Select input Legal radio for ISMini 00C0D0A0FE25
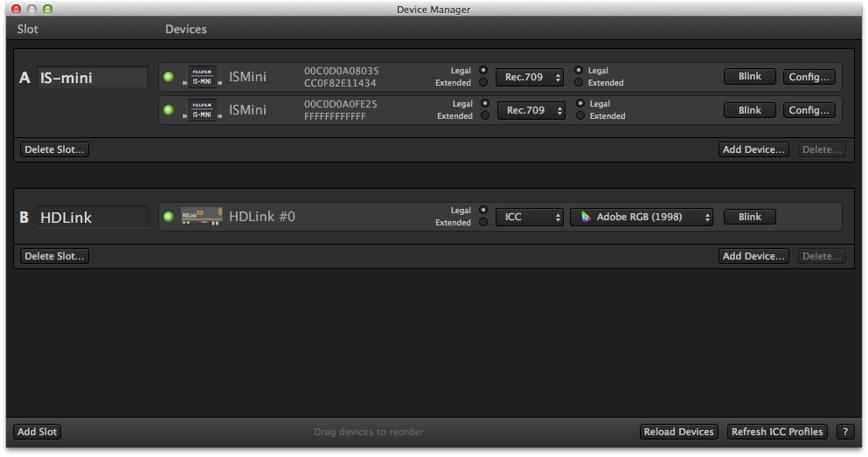 485,103
